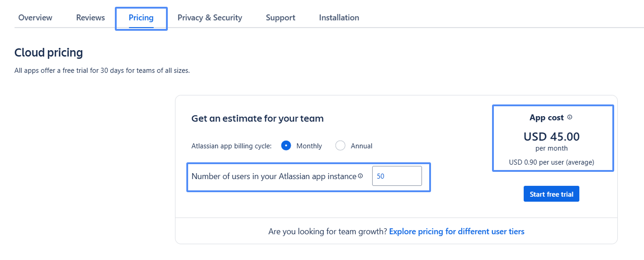Switch to the Reviews tab
Viewport: 644px width, 260px height.
(90, 18)
